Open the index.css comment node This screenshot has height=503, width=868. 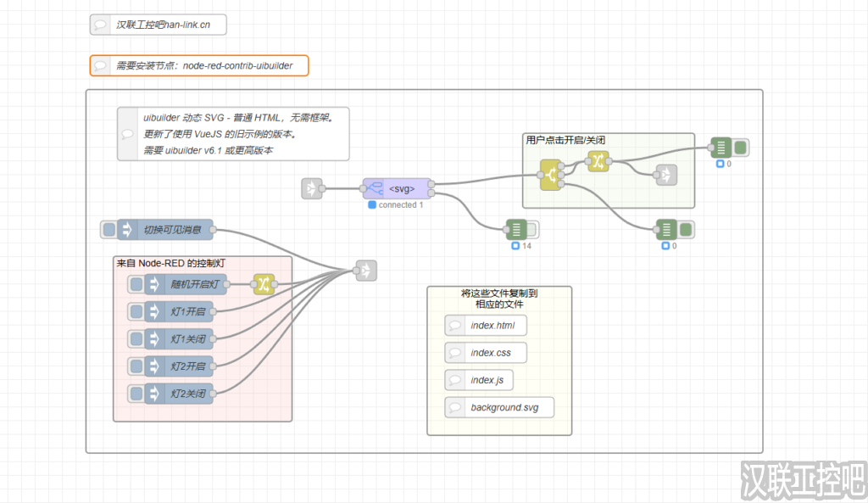(x=486, y=352)
